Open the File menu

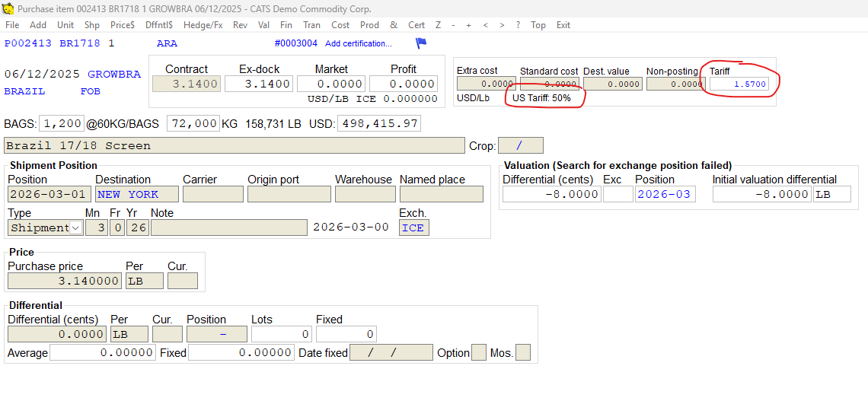[x=11, y=25]
